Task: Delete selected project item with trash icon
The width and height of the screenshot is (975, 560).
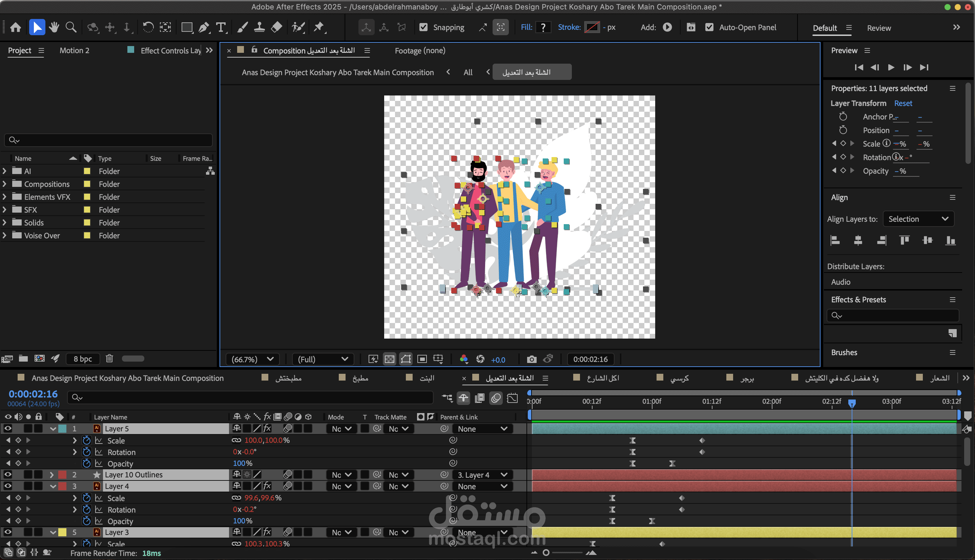Action: (x=109, y=359)
